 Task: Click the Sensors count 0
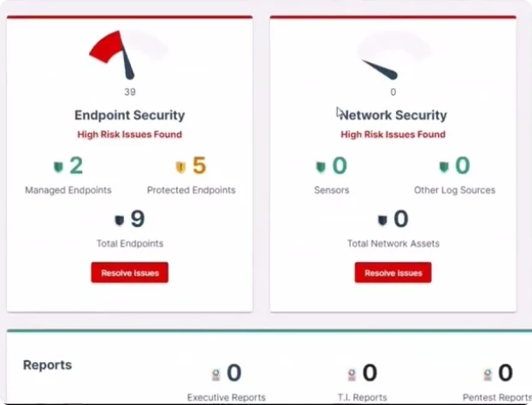(340, 166)
